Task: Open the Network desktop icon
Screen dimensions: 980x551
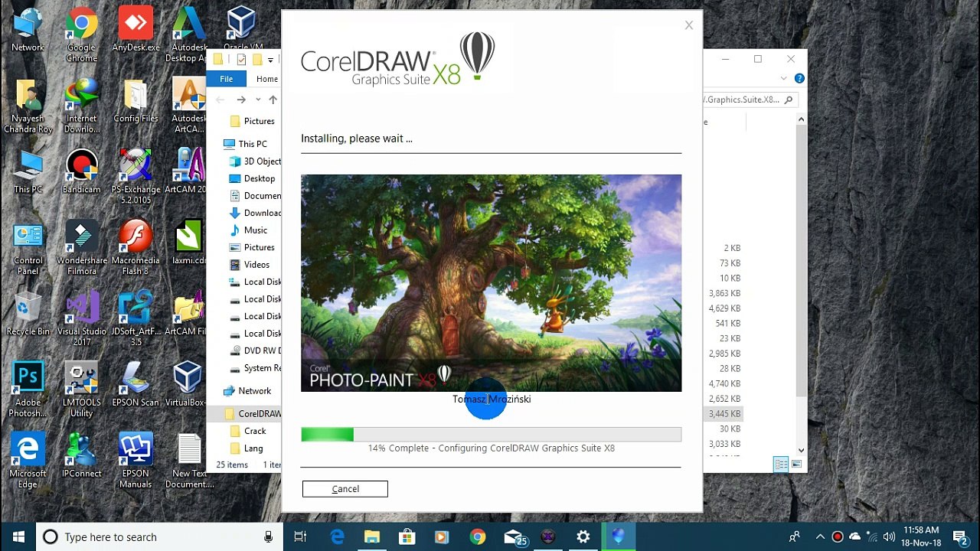Action: click(28, 29)
